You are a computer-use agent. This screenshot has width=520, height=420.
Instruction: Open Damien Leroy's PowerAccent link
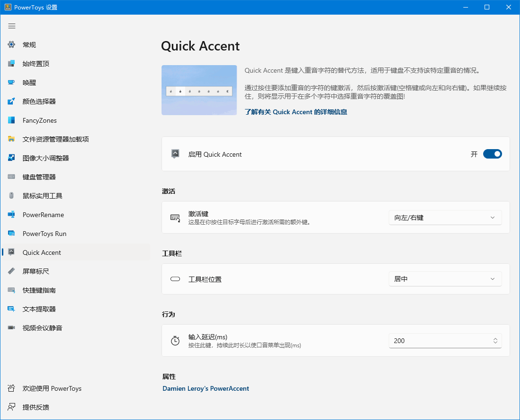pos(205,388)
